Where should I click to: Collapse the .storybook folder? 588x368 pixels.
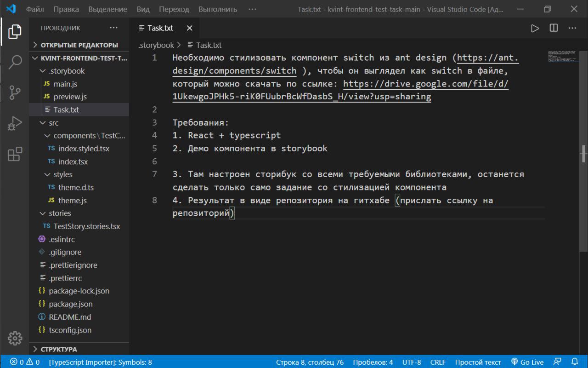(79, 71)
